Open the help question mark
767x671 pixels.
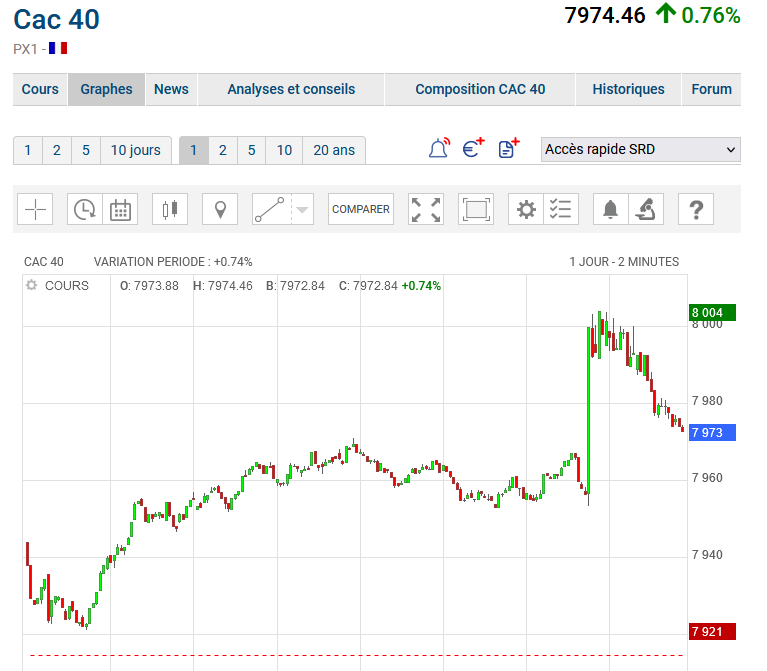[696, 209]
